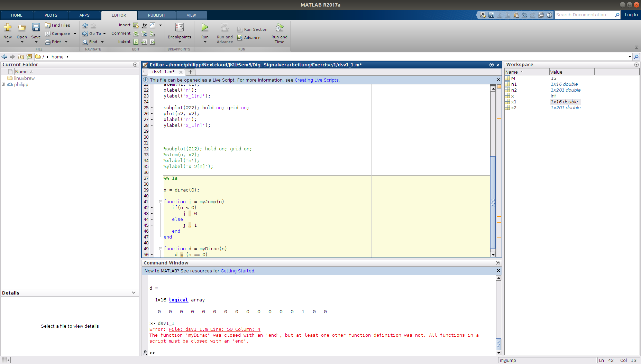Image resolution: width=641 pixels, height=364 pixels.
Task: Click the Find Files icon
Action: [x=48, y=25]
